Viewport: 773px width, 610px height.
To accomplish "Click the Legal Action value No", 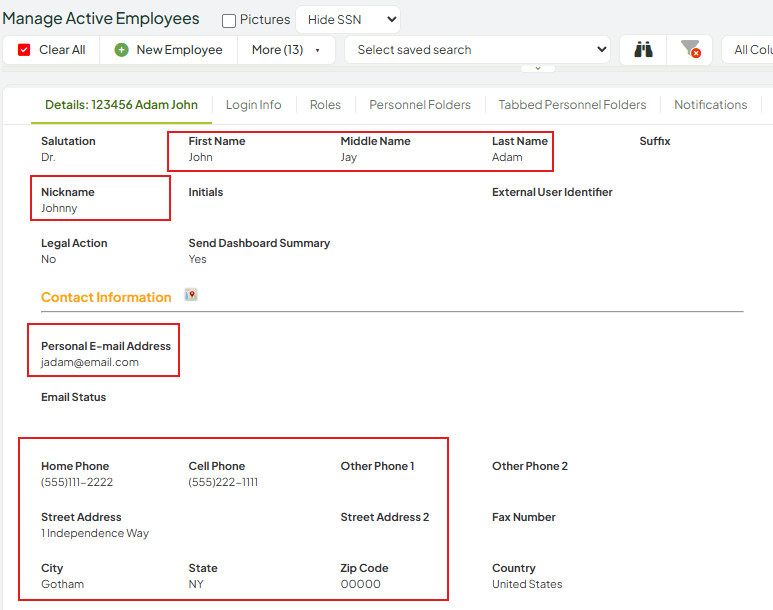I will [x=48, y=259].
